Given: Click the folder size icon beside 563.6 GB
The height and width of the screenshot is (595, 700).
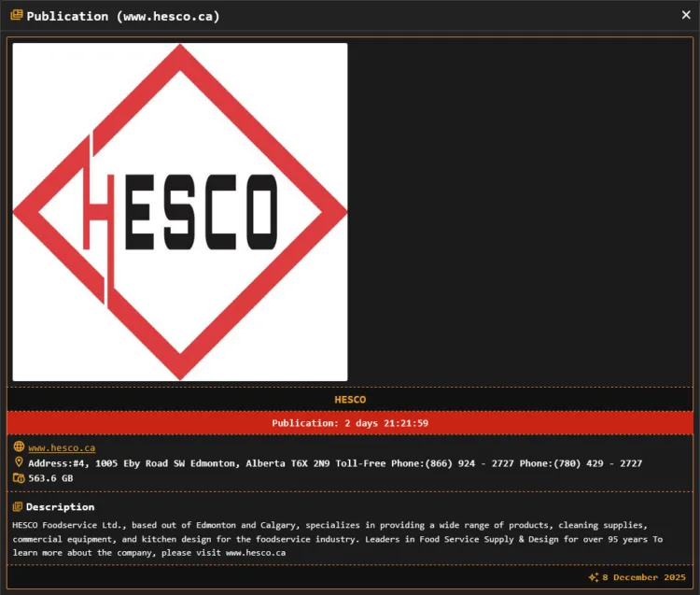Looking at the screenshot, I should pyautogui.click(x=19, y=478).
